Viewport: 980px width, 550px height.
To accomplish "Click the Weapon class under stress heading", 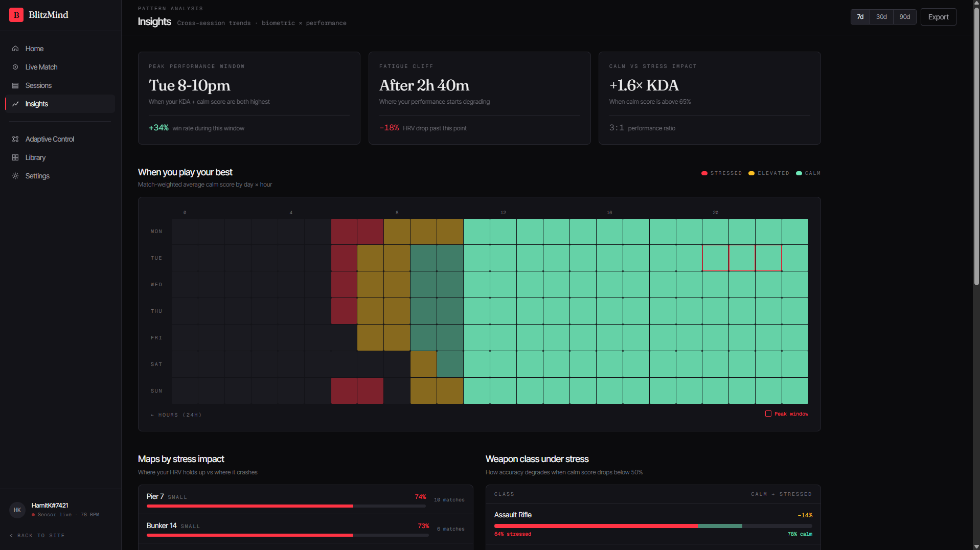I will click(537, 459).
